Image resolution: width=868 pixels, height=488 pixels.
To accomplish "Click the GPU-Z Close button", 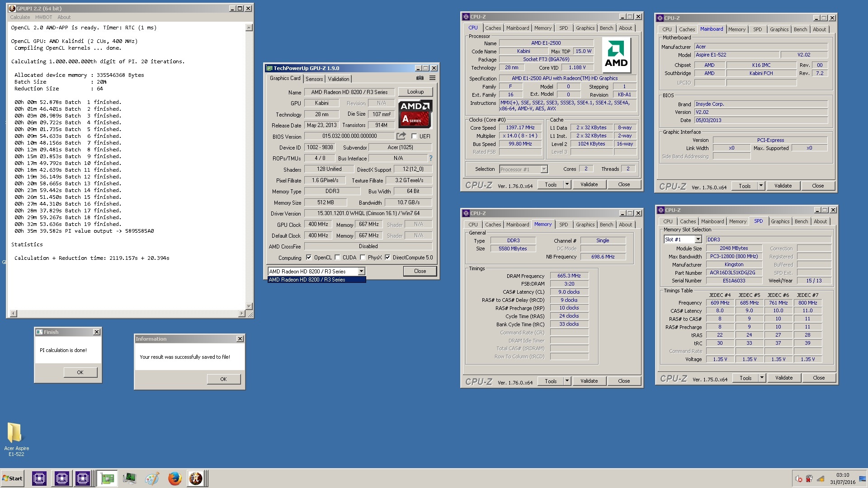I will (420, 271).
